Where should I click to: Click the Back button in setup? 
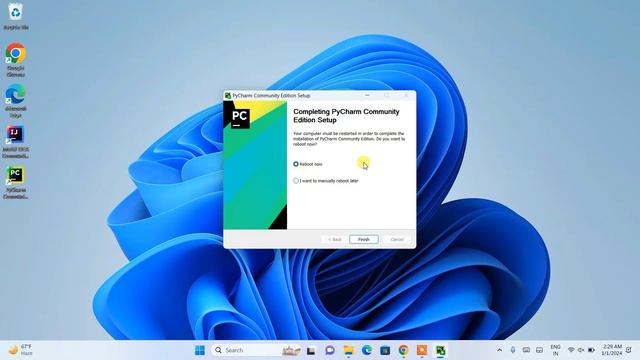pyautogui.click(x=334, y=240)
